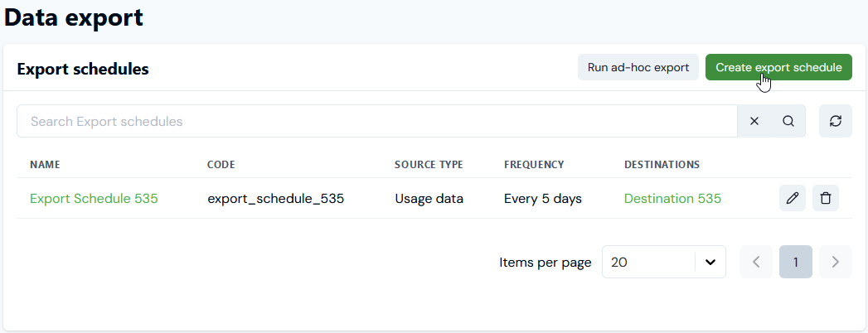Screen dimensions: 868x333
Task: Expand the page size chevron arrow
Action: (710, 263)
